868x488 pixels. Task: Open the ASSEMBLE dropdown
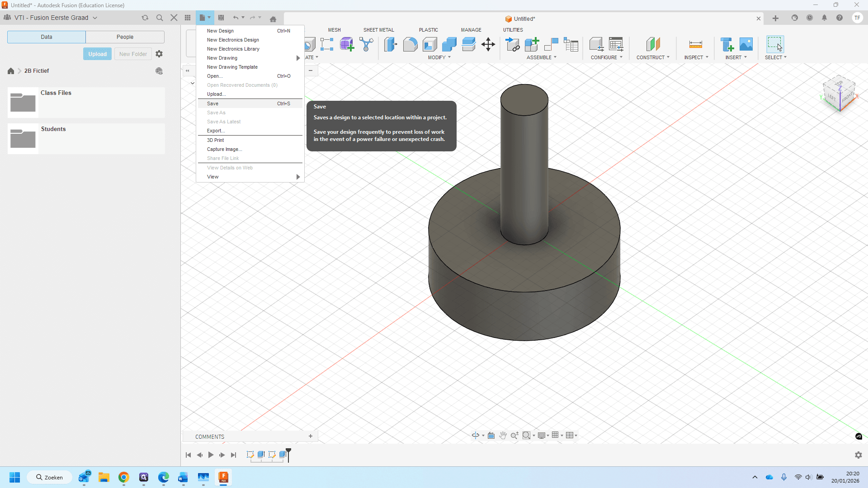pos(541,57)
